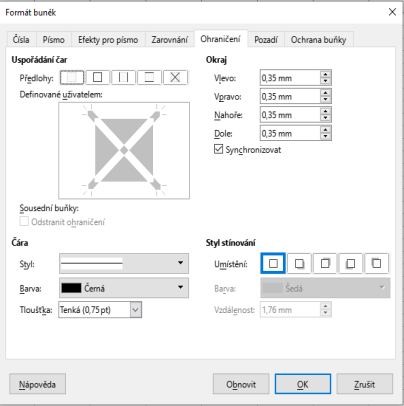Open the line Styl dropdown
The width and height of the screenshot is (404, 406).
coord(124,263)
